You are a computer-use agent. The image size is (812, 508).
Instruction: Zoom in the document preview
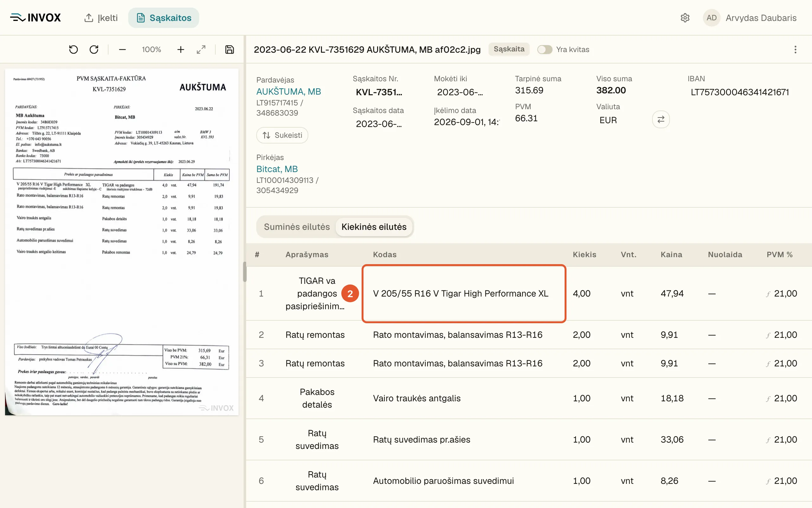[x=180, y=50]
